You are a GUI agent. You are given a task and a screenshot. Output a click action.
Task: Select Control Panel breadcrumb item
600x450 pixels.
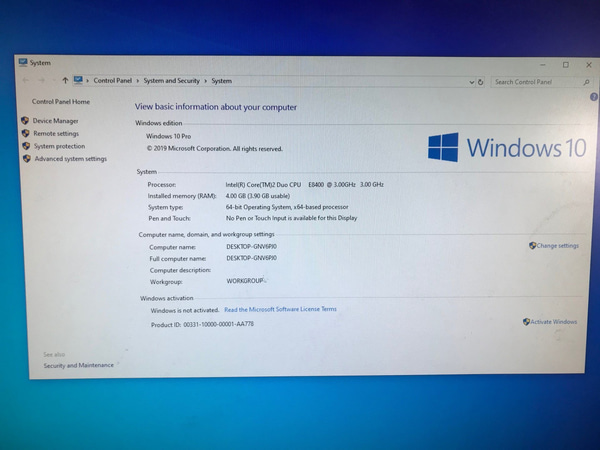pos(112,81)
